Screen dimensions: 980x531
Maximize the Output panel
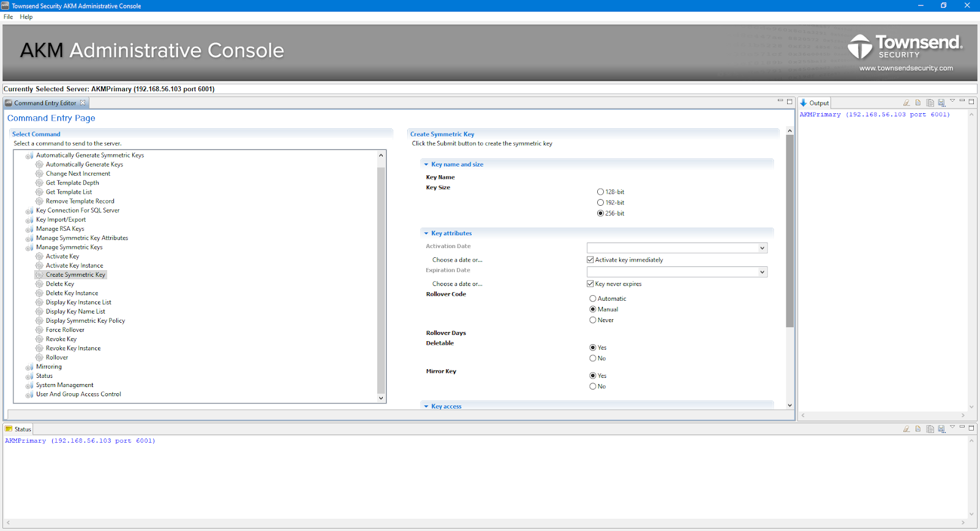click(971, 102)
